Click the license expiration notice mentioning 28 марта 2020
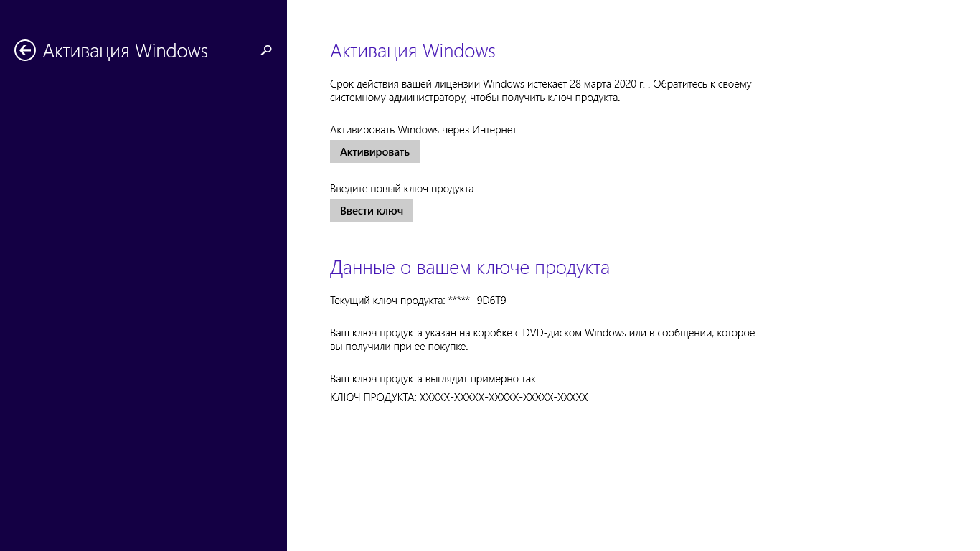Screen dimensions: 980x551 (541, 91)
